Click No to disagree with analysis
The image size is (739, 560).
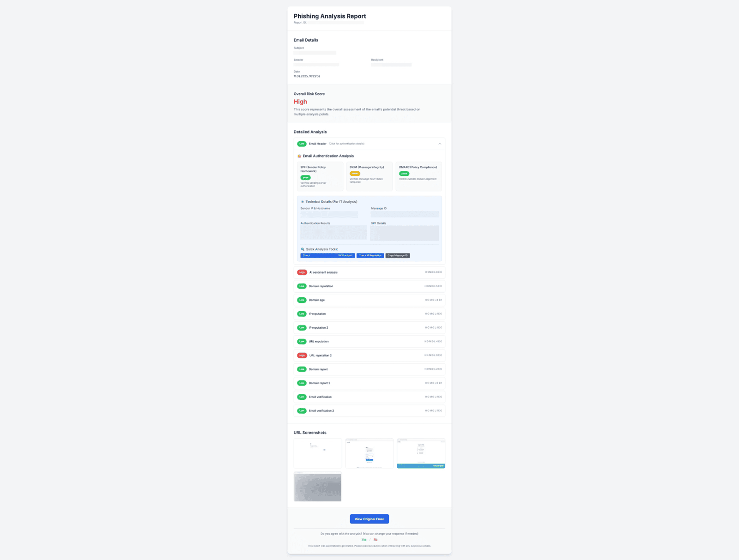pyautogui.click(x=376, y=539)
